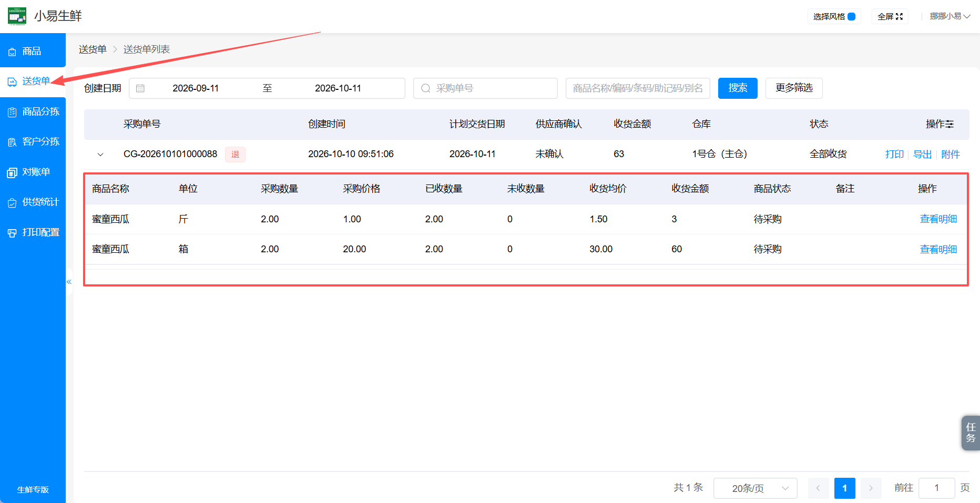Open 商品分拣 in sidebar
This screenshot has height=503, width=980.
tap(33, 111)
